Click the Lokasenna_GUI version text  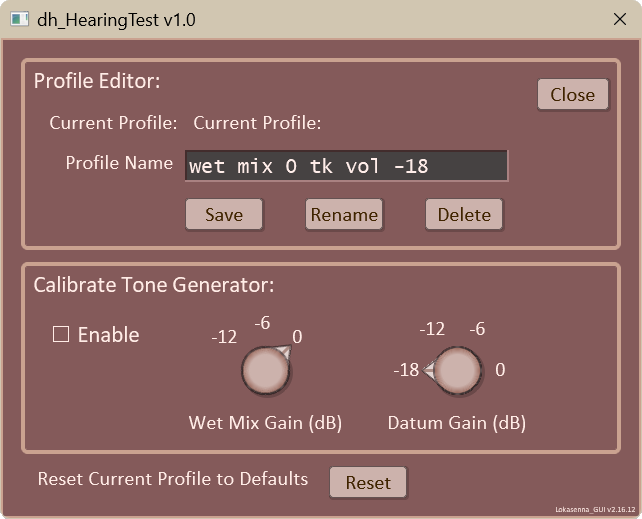coord(595,510)
